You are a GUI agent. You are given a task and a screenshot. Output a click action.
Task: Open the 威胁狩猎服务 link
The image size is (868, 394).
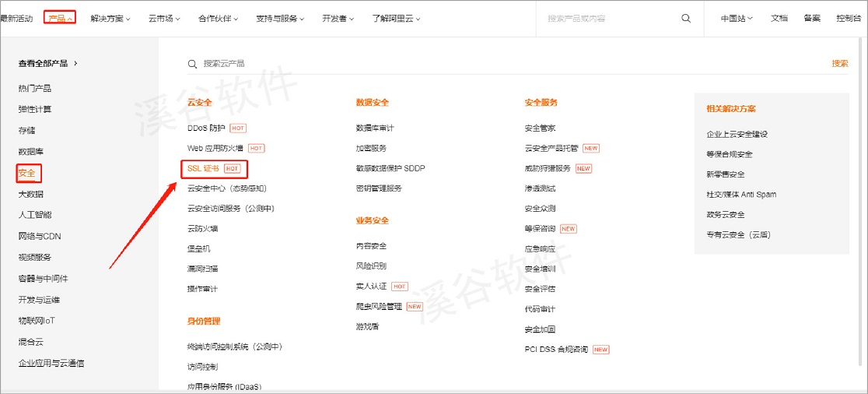click(x=548, y=168)
